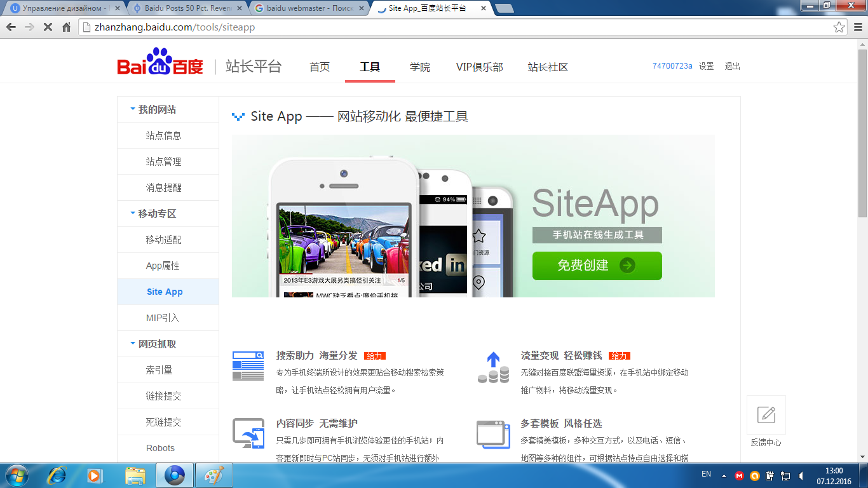Viewport: 868px width, 488px height.
Task: Click the browser forward arrow
Action: pos(29,27)
